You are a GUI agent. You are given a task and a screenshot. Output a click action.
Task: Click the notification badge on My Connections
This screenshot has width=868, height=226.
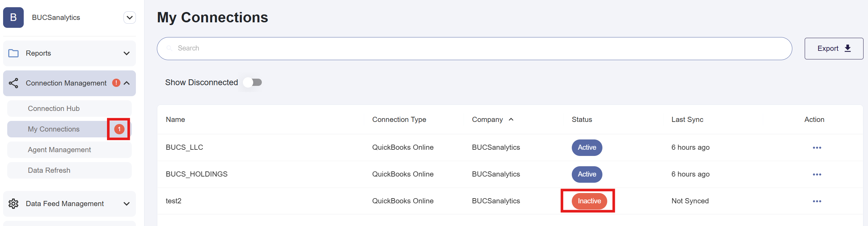pyautogui.click(x=119, y=129)
